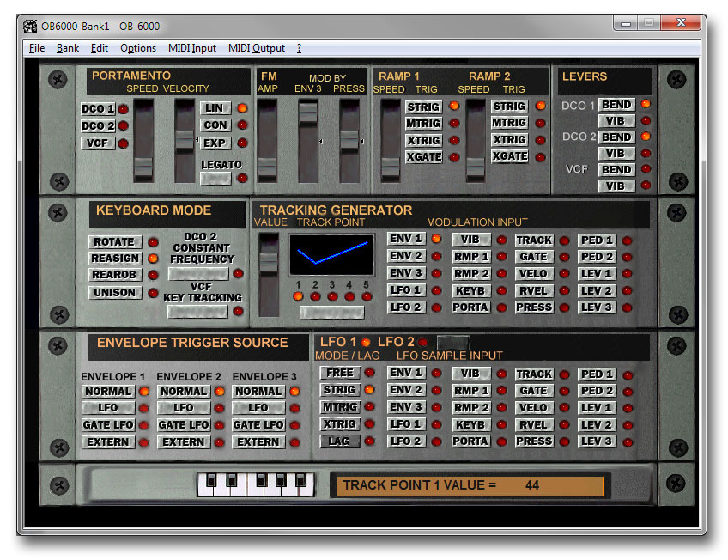Click blank button below track points
This screenshot has height=560, width=728.
click(x=331, y=313)
